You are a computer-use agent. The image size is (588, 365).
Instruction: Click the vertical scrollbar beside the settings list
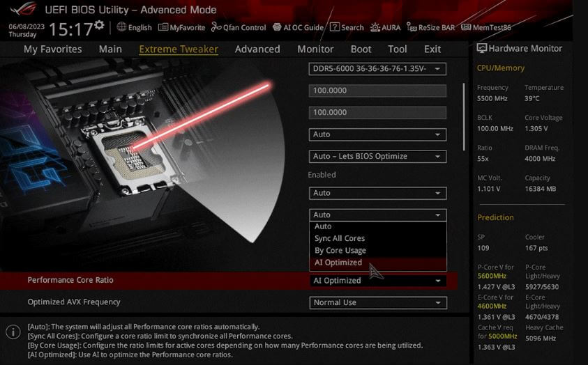[464, 117]
